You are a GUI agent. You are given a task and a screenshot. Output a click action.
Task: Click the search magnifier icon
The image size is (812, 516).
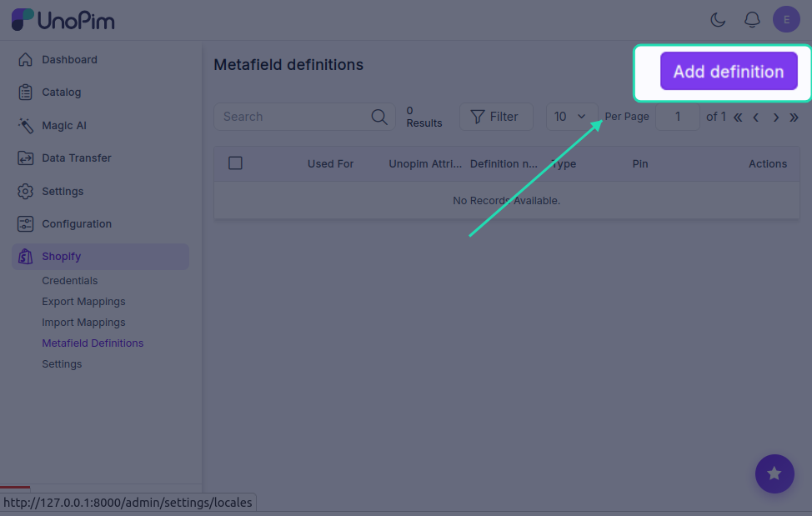[x=379, y=117]
